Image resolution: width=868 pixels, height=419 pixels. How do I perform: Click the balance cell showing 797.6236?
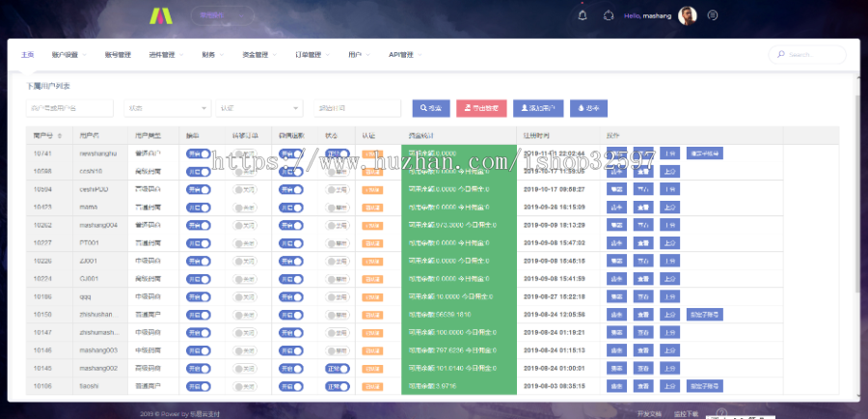[x=459, y=350]
